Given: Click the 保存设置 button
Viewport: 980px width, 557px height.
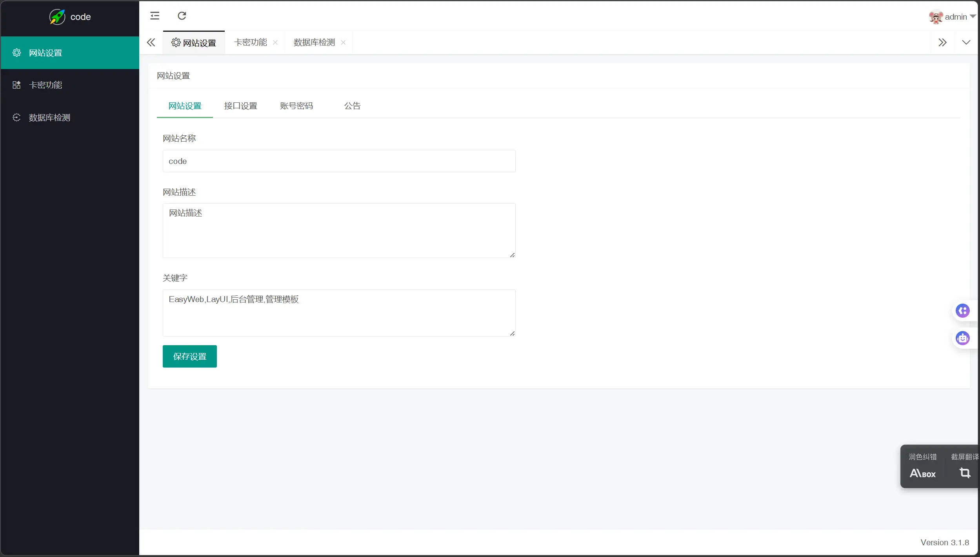Looking at the screenshot, I should click(x=189, y=356).
